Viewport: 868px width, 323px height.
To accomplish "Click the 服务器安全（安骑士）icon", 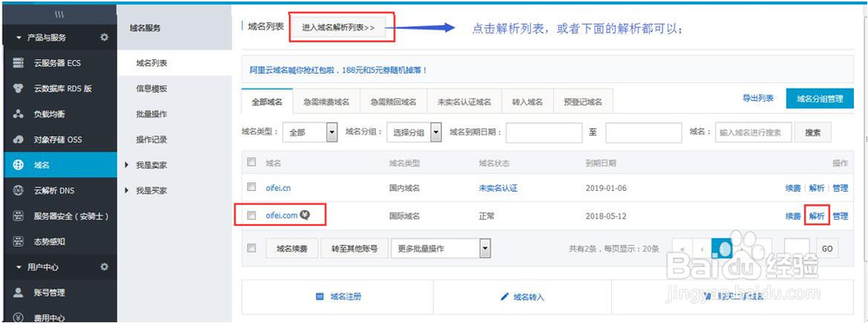I will [18, 216].
